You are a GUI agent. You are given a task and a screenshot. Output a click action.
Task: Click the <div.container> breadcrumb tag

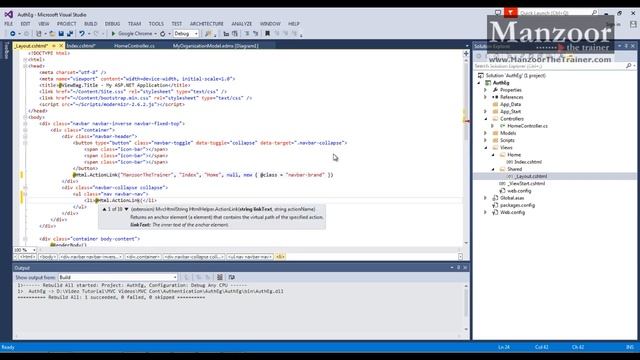143,257
